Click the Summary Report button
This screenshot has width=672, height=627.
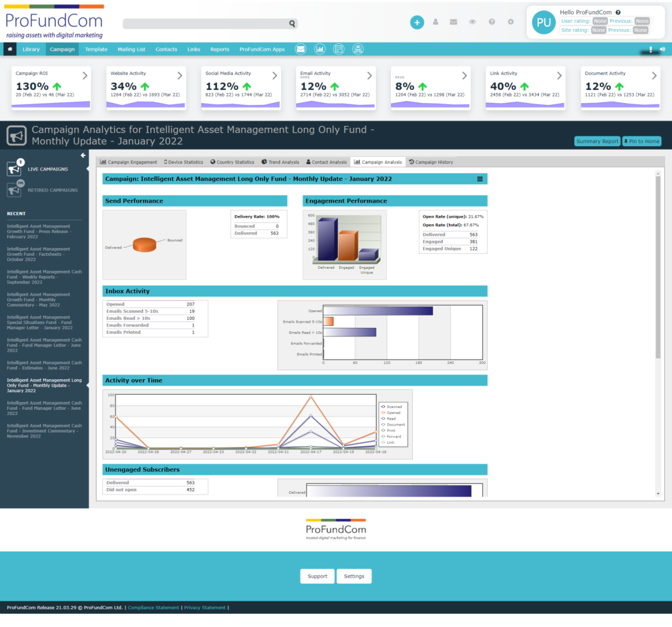[x=597, y=141]
